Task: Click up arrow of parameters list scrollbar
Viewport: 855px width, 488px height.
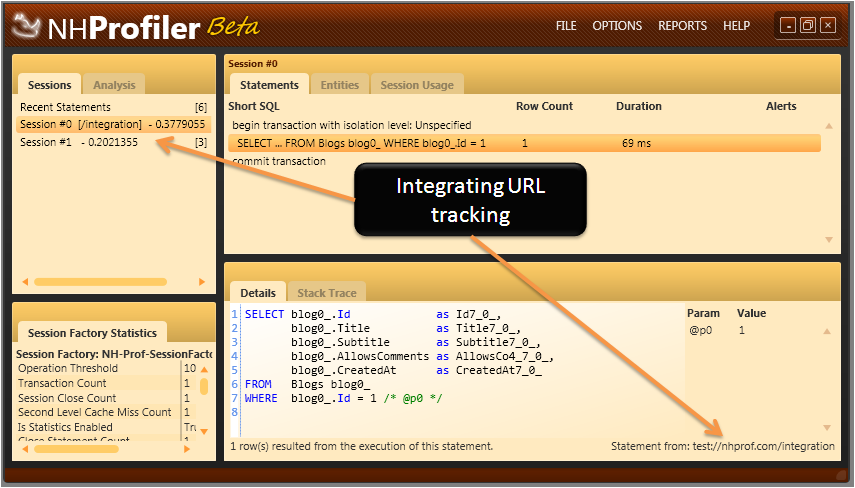Action: (827, 331)
